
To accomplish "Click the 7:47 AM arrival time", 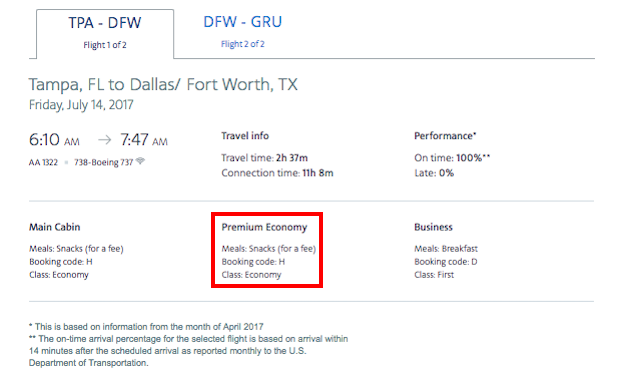I will 144,140.
